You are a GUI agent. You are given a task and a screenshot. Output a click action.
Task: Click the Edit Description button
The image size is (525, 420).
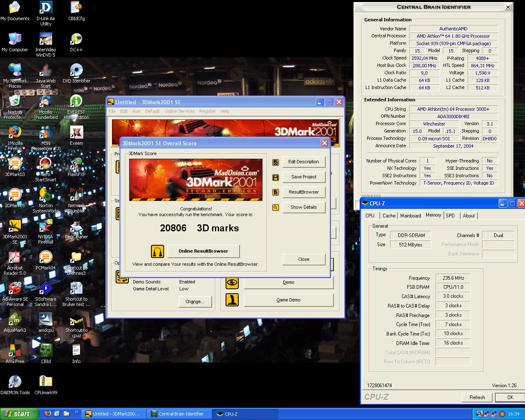(304, 162)
